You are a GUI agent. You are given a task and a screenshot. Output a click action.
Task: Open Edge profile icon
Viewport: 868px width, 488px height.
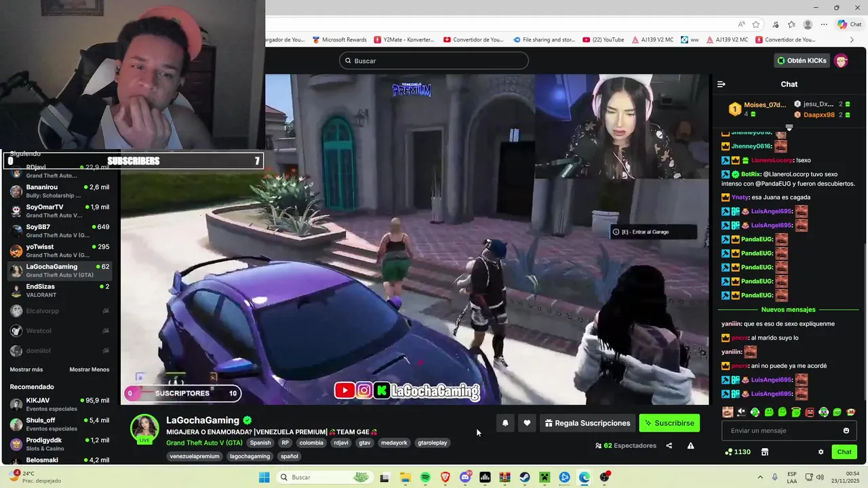click(808, 24)
